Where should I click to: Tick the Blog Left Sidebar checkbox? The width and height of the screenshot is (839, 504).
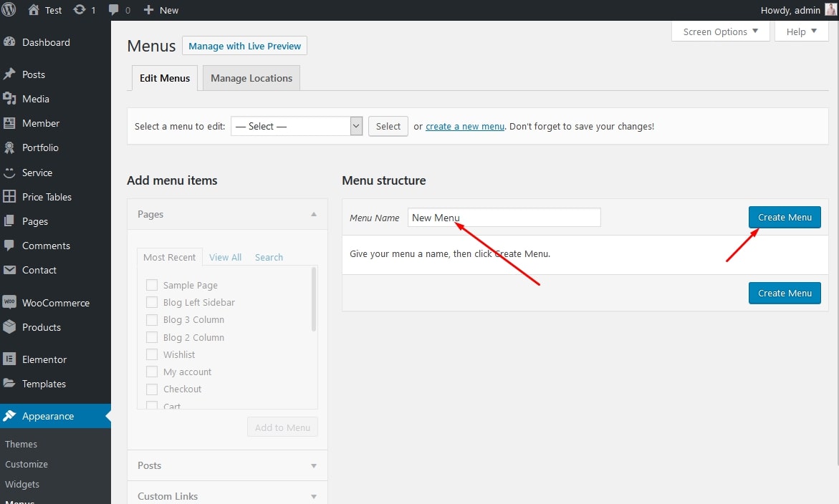tap(152, 302)
